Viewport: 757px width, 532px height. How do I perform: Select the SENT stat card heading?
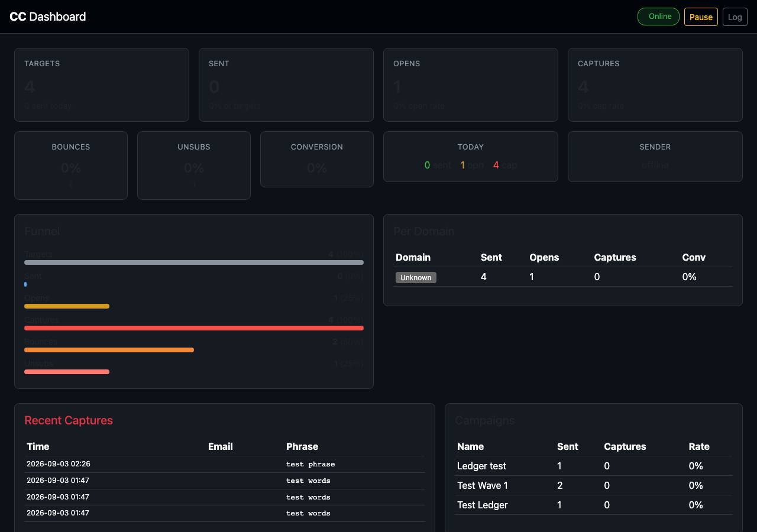pos(219,63)
